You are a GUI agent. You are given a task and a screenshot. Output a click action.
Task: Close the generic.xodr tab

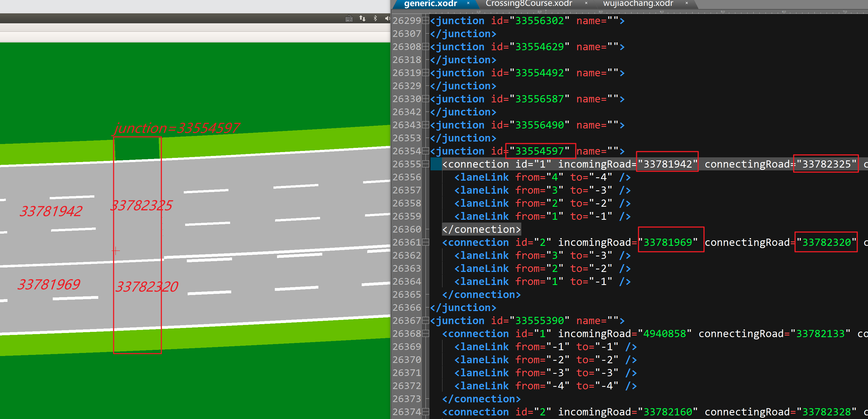tap(468, 3)
